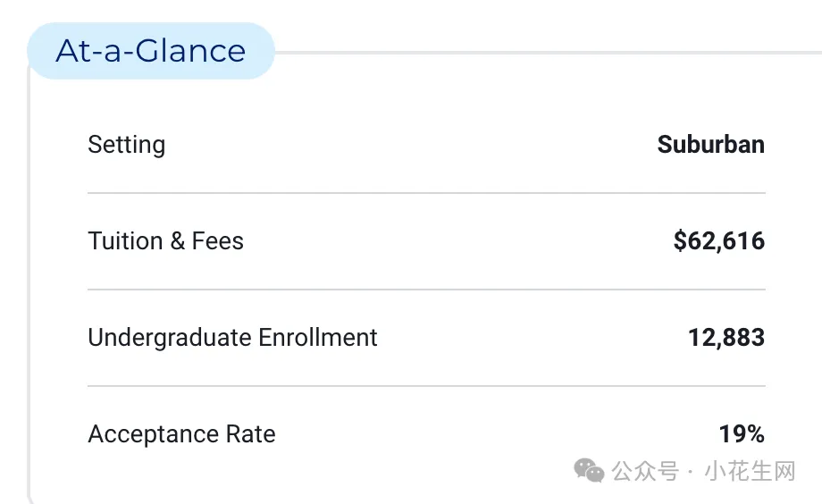Viewport: 822px width, 504px height.
Task: Click the WeChat logo icon in watermark
Action: click(x=589, y=470)
